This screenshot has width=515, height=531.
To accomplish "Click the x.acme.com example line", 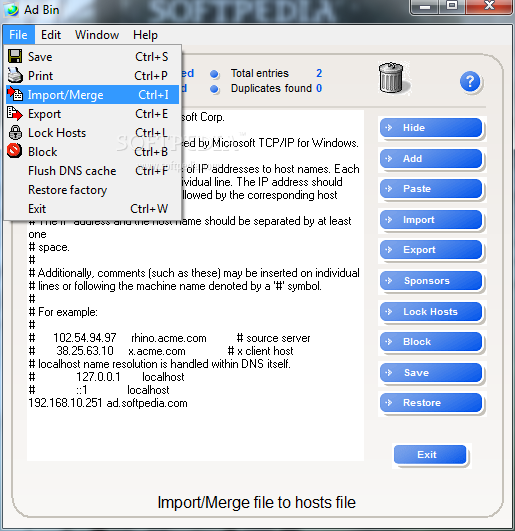I will click(x=161, y=351).
